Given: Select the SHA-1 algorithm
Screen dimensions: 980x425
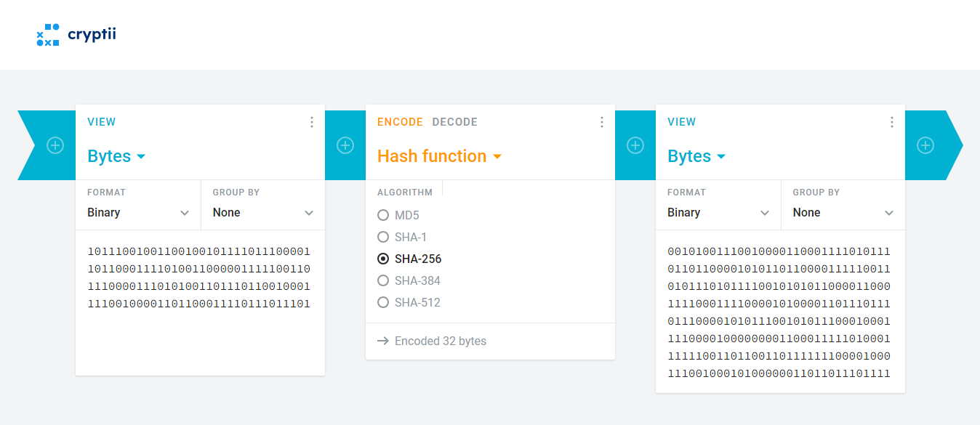Looking at the screenshot, I should coord(383,237).
